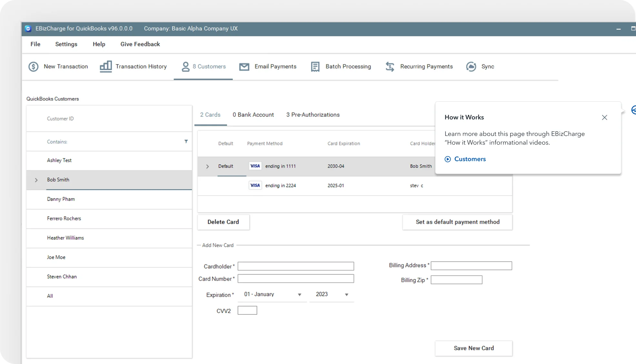636x364 pixels.
Task: Click the Contains filter field
Action: [109, 142]
